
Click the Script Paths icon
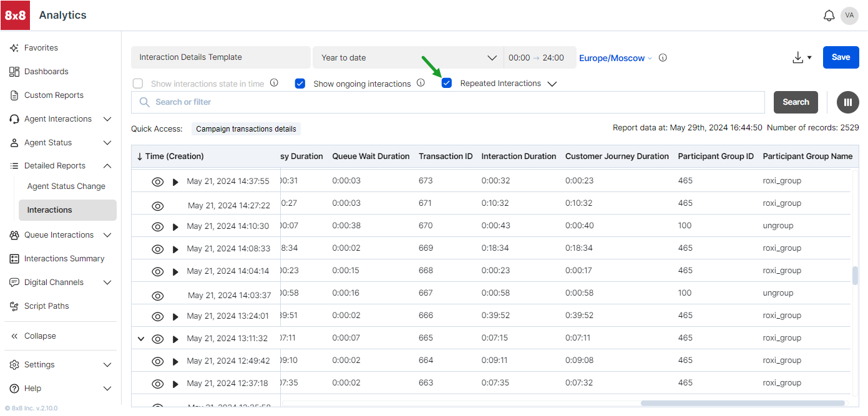tap(14, 306)
